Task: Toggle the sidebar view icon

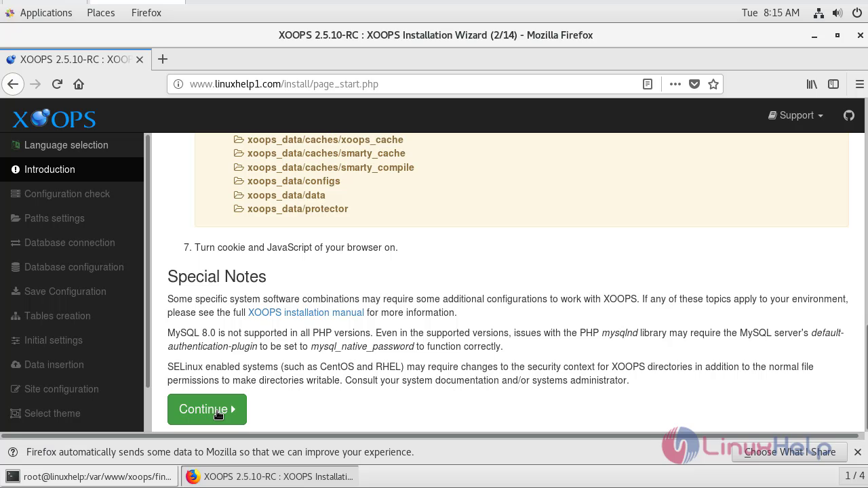Action: pyautogui.click(x=833, y=84)
